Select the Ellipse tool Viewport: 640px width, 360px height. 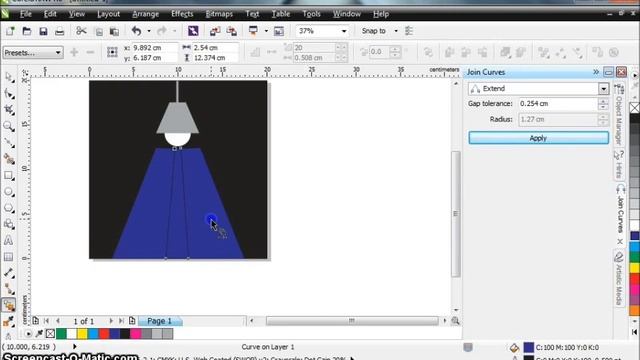(x=9, y=192)
